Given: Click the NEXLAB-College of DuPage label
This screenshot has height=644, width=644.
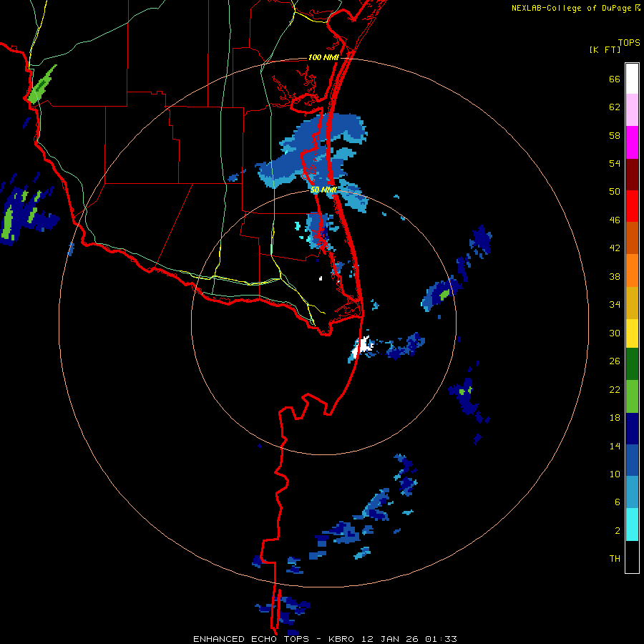Looking at the screenshot, I should click(571, 8).
